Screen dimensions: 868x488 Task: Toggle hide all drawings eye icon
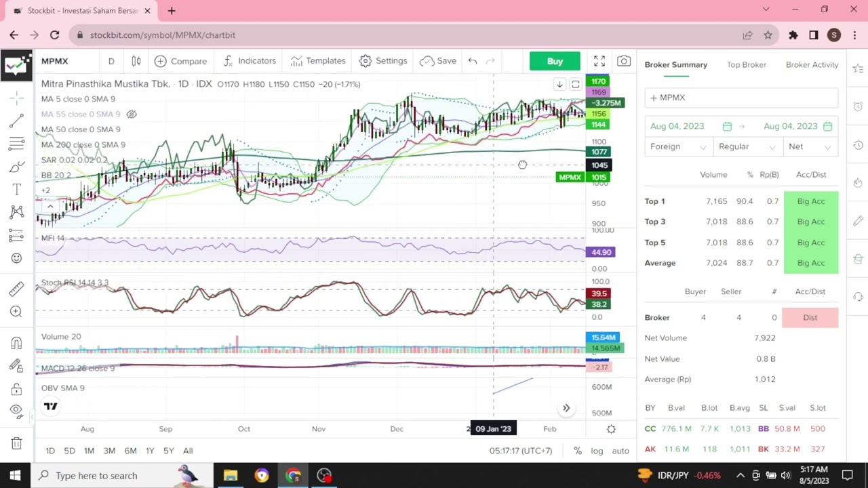coord(16,411)
